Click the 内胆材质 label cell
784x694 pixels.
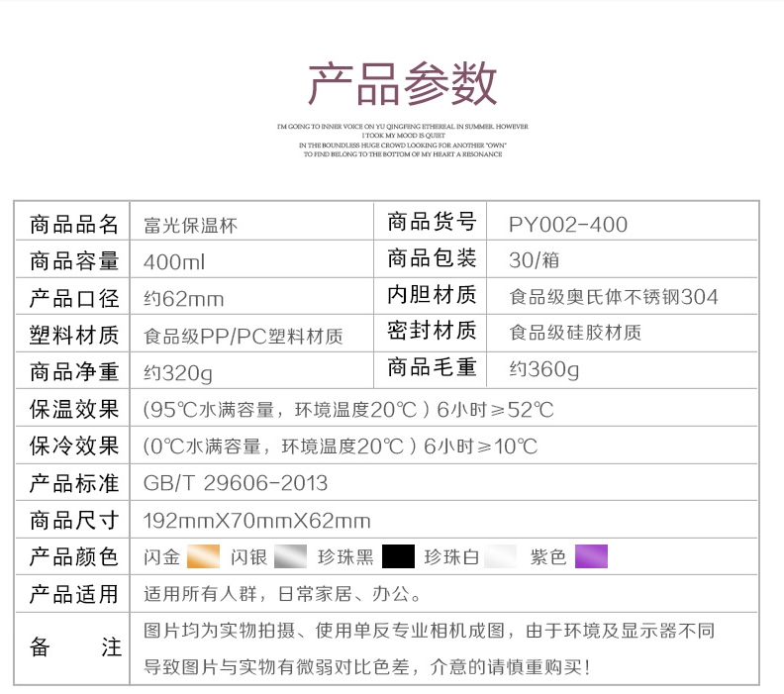pyautogui.click(x=431, y=295)
